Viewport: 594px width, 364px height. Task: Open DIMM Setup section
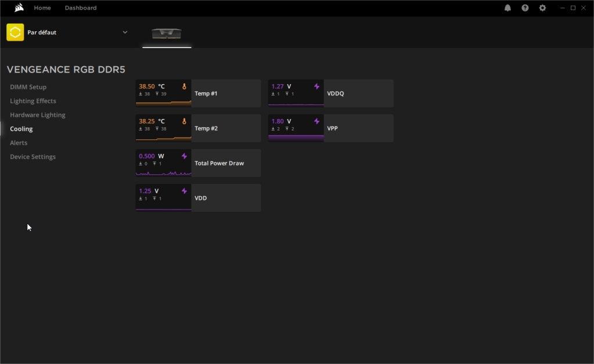[28, 87]
